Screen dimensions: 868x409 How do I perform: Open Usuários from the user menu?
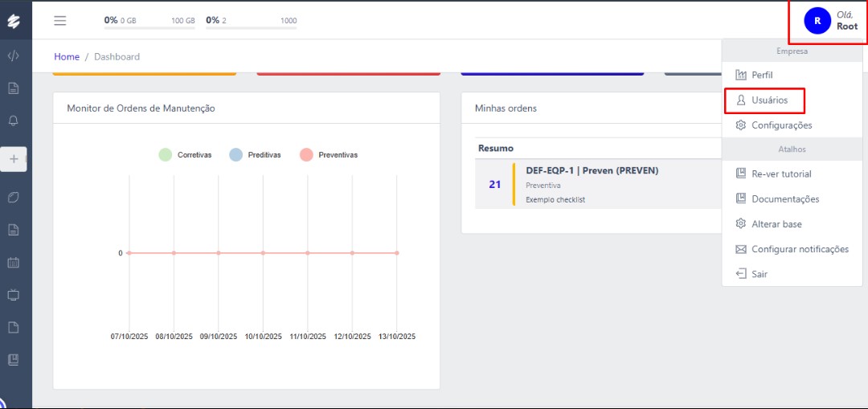click(768, 100)
